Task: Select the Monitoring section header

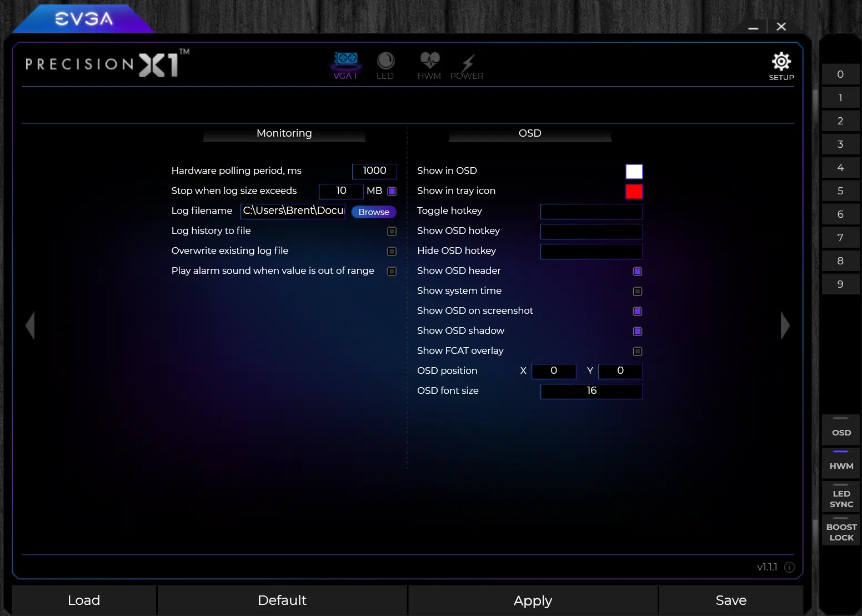Action: [x=284, y=133]
